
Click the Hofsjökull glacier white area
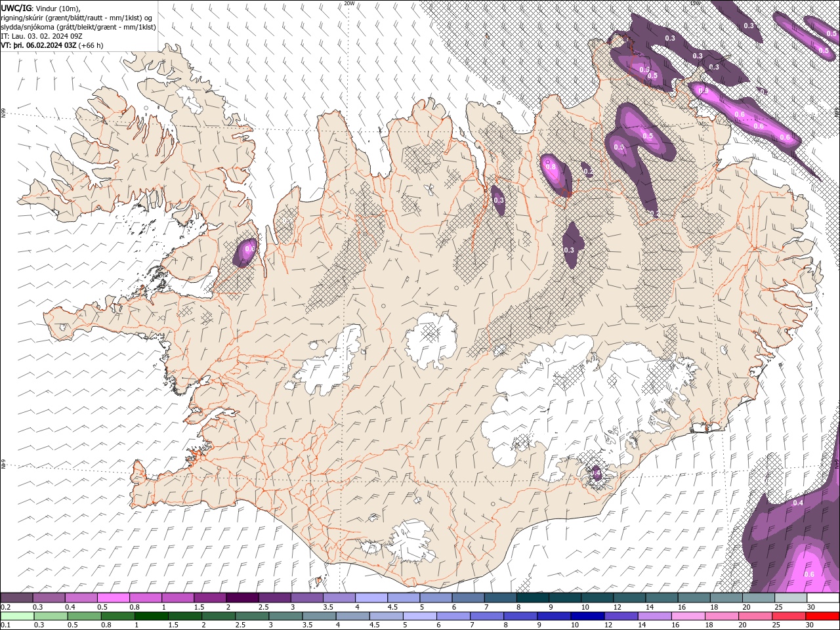(x=431, y=340)
